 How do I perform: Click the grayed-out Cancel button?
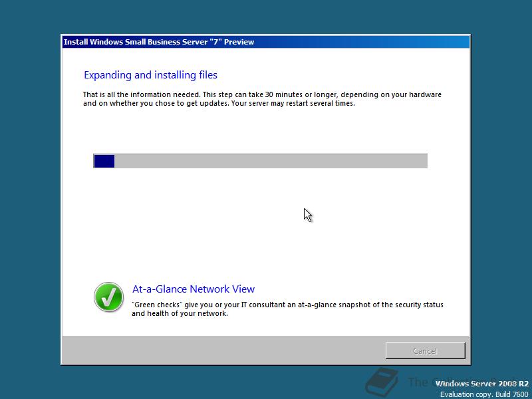pos(425,350)
